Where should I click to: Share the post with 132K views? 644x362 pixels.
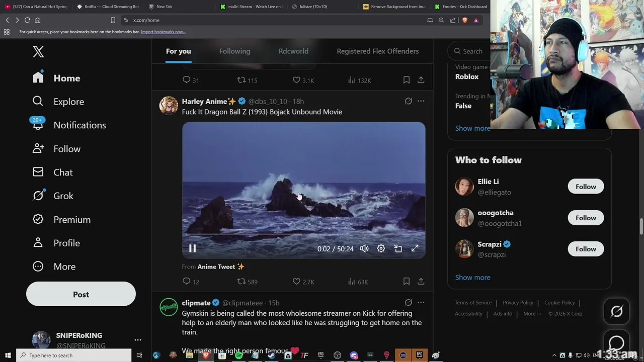[x=421, y=80]
